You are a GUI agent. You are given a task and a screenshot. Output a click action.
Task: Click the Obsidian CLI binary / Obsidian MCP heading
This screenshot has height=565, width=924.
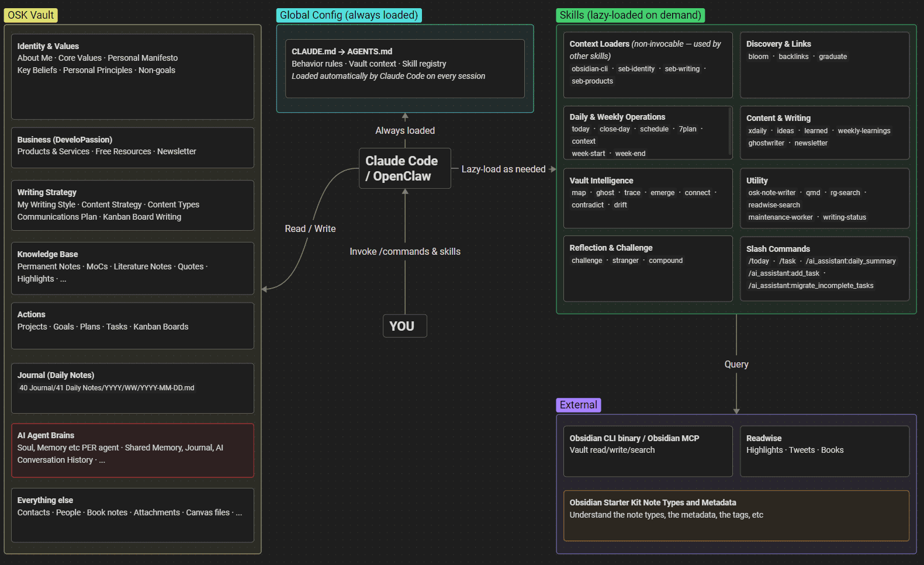tap(634, 438)
